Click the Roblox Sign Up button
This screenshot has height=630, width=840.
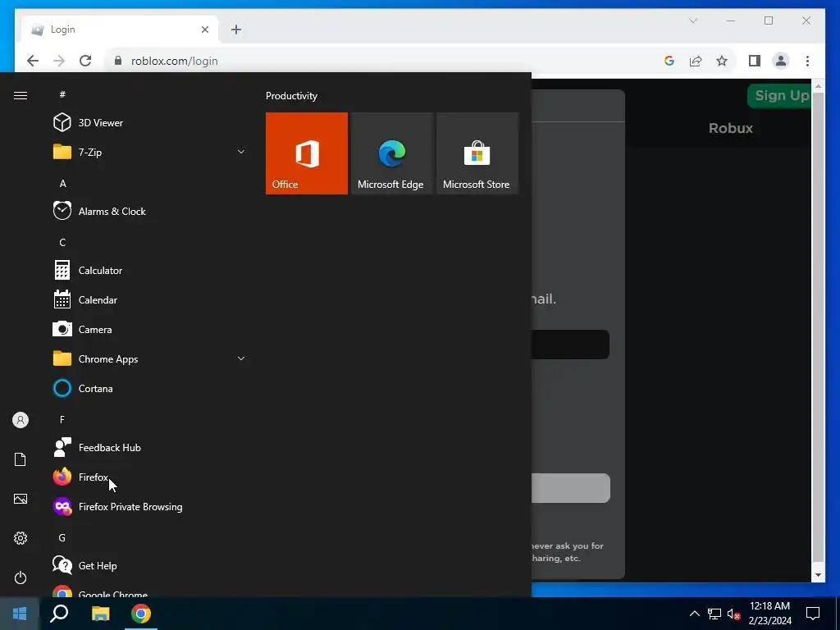click(780, 96)
